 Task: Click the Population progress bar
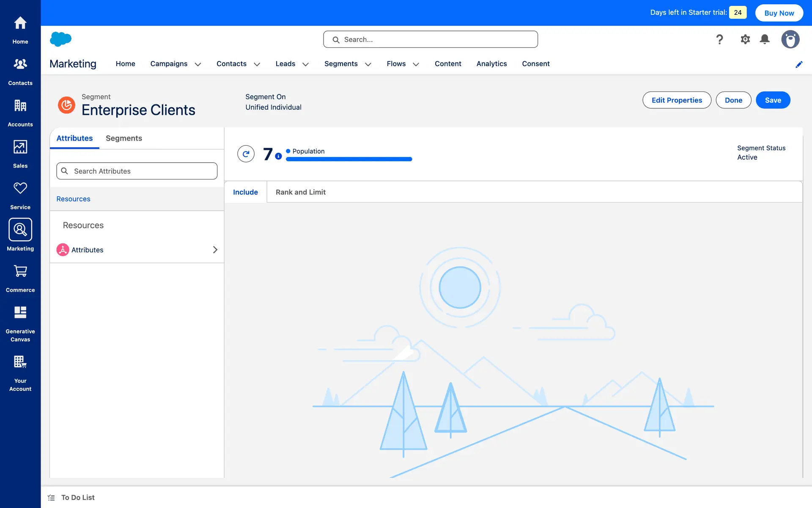348,159
